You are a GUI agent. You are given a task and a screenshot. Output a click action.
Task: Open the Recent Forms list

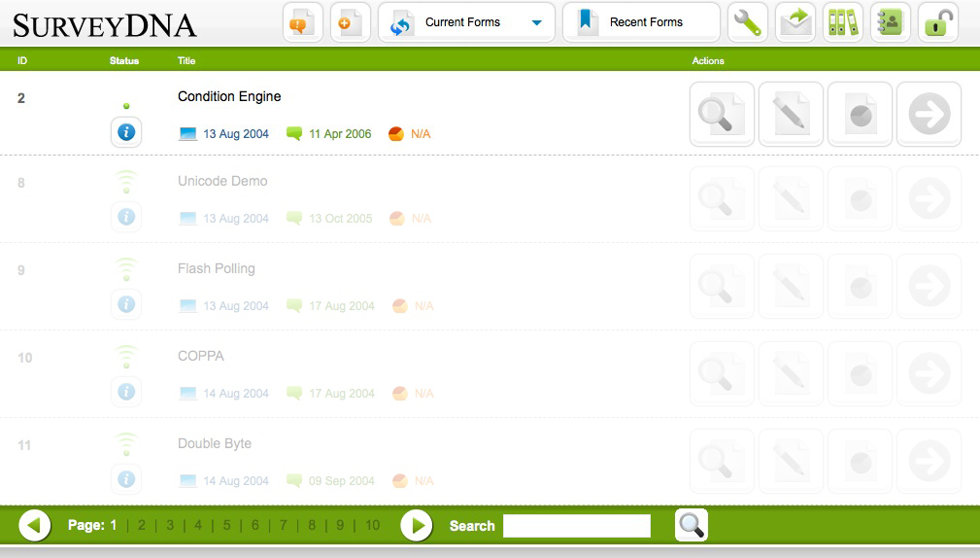pyautogui.click(x=641, y=22)
